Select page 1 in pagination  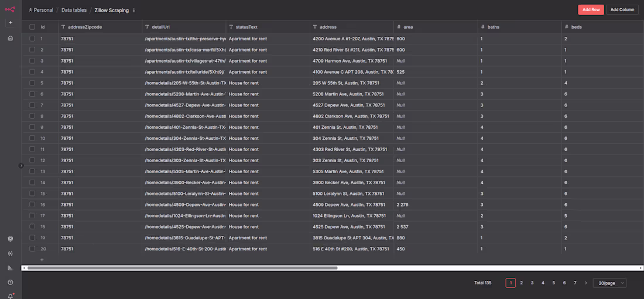click(511, 283)
